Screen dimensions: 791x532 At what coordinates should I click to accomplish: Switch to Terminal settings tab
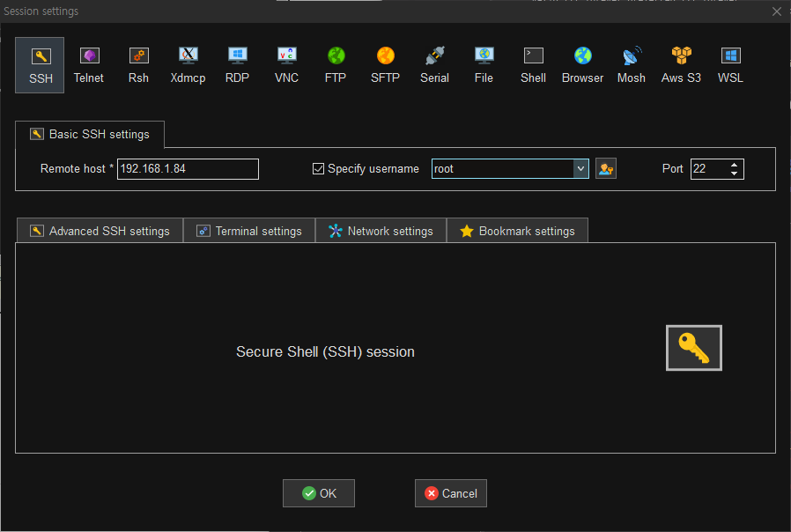click(x=249, y=231)
